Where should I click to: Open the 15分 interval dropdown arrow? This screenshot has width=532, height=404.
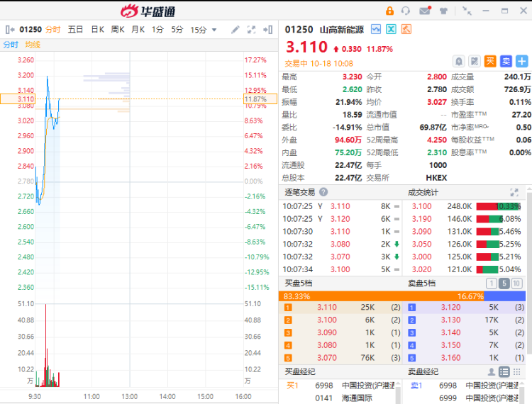point(214,30)
